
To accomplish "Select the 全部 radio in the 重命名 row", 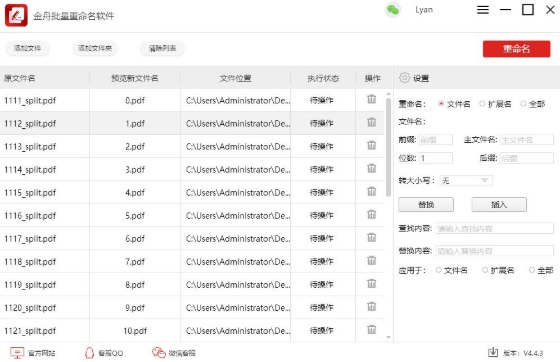I will 523,104.
